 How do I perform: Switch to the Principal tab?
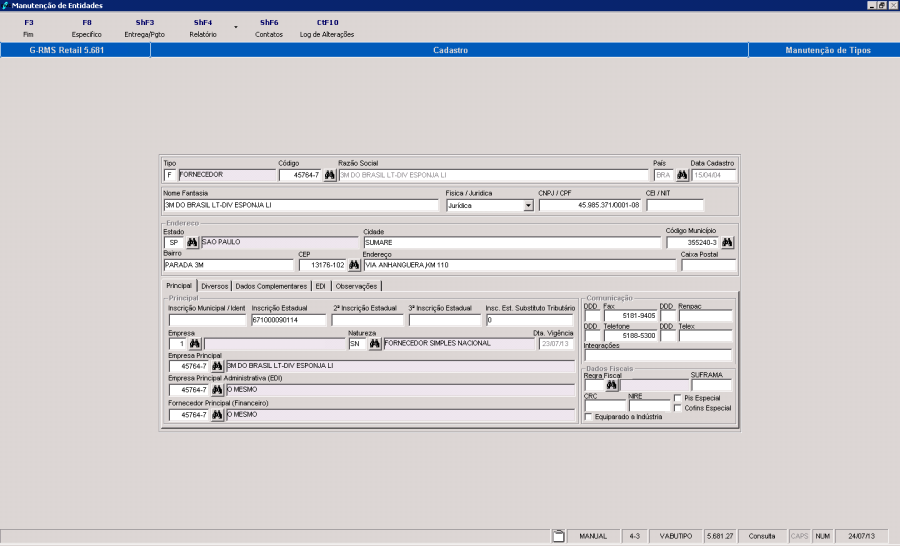(x=179, y=285)
